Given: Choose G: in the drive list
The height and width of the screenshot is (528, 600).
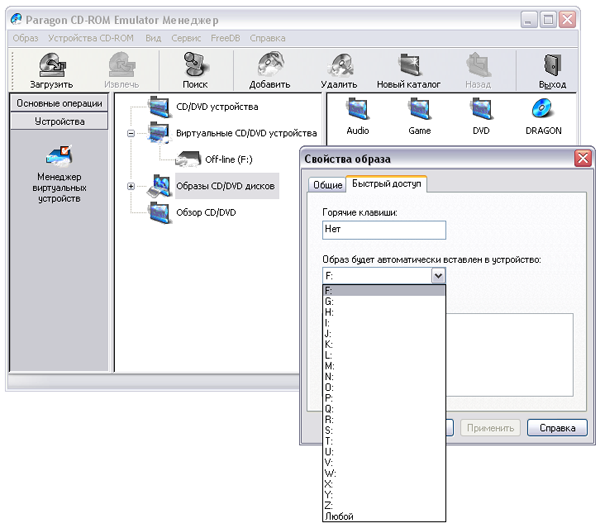Looking at the screenshot, I should coord(384,301).
